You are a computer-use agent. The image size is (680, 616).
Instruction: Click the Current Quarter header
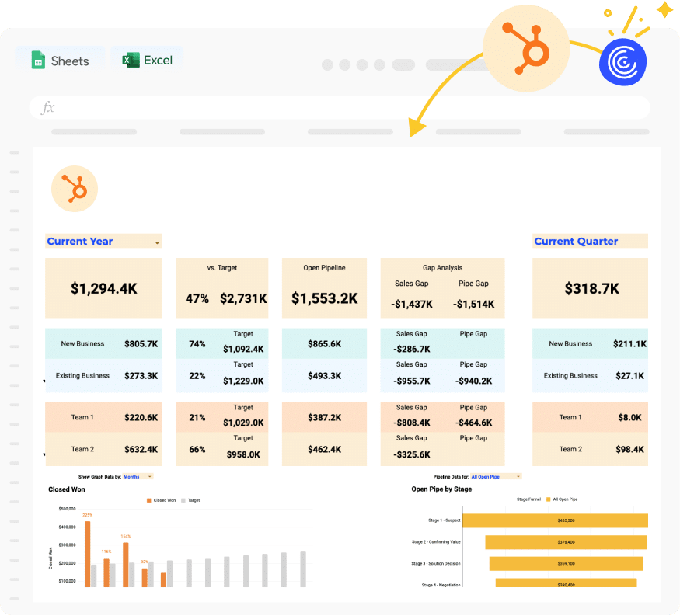point(590,241)
